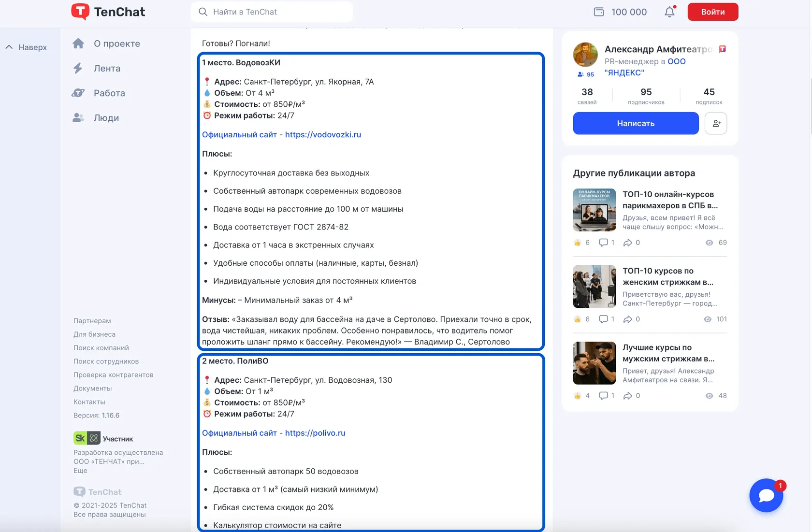Viewport: 812px width, 532px height.
Task: Click the search magnifier icon
Action: [203, 12]
